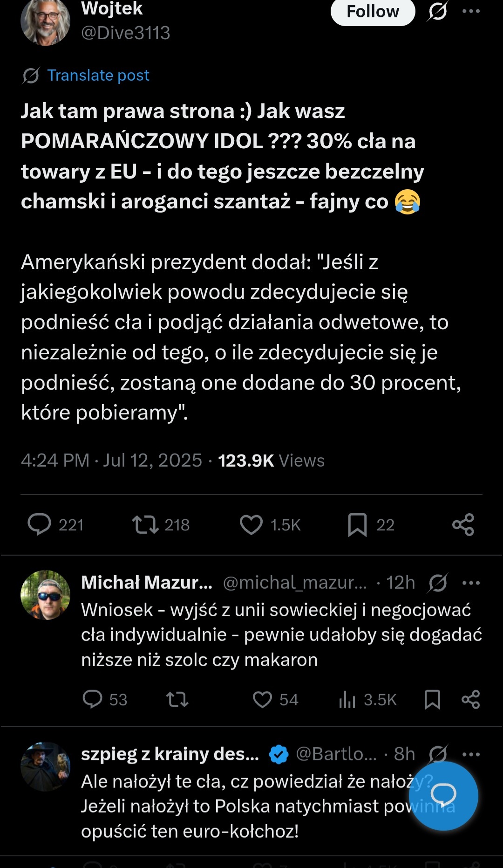Open more options for Michał Mazur's reply
The width and height of the screenshot is (503, 868).
pyautogui.click(x=471, y=583)
